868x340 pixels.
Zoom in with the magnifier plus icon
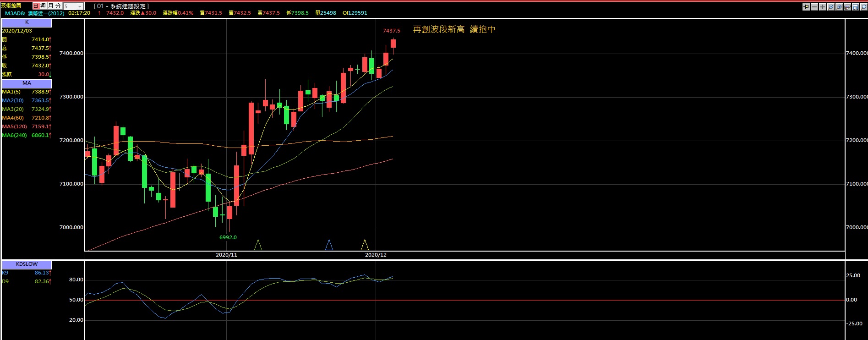pyautogui.click(x=839, y=7)
